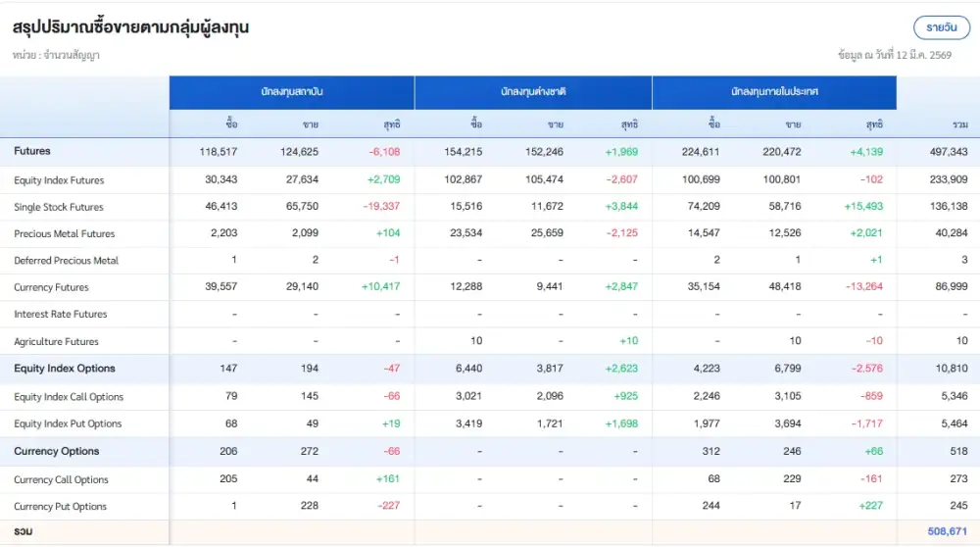Click the Interest Rate Futures row label
Screen dimensions: 980x547
[61, 315]
